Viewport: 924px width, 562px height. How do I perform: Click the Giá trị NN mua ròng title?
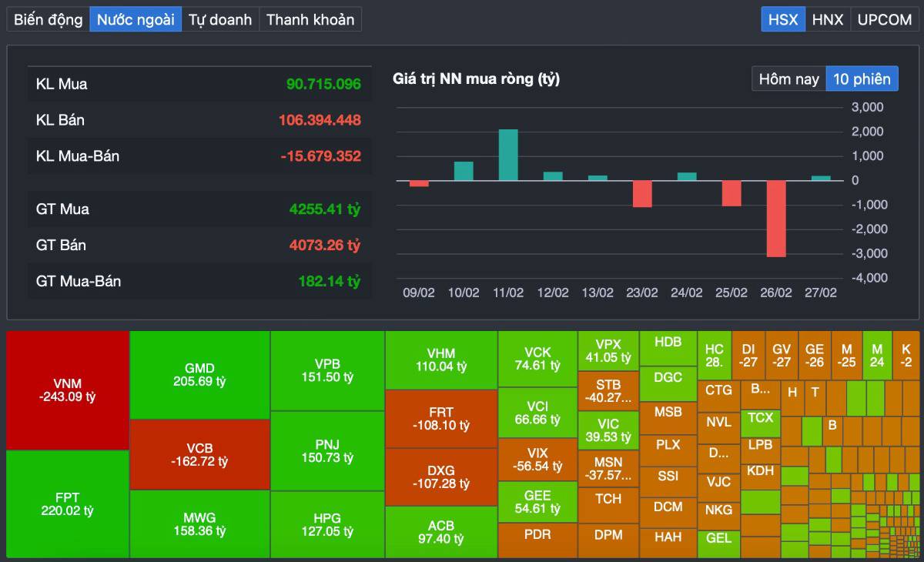coord(476,79)
